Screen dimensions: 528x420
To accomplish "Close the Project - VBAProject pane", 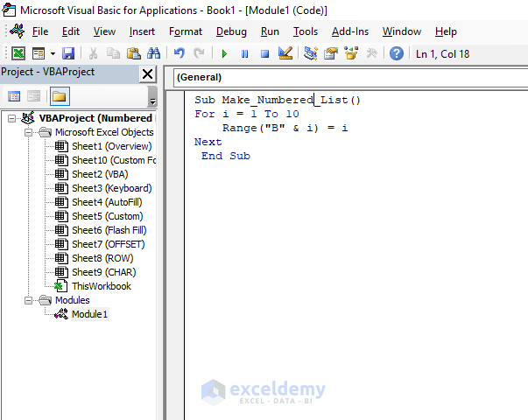I will 147,74.
